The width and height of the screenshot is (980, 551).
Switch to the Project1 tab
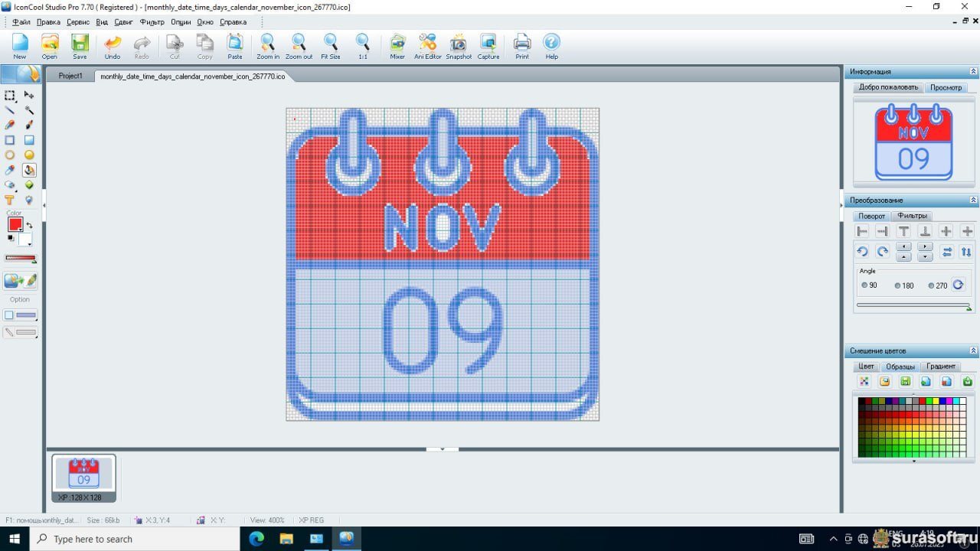click(x=70, y=76)
